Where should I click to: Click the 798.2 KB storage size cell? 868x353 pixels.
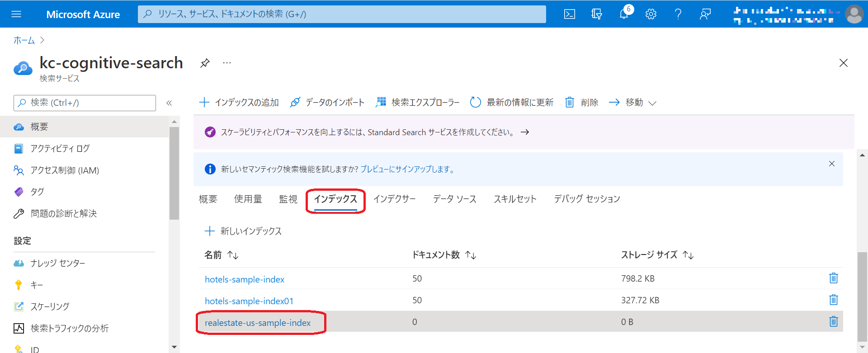coord(638,278)
